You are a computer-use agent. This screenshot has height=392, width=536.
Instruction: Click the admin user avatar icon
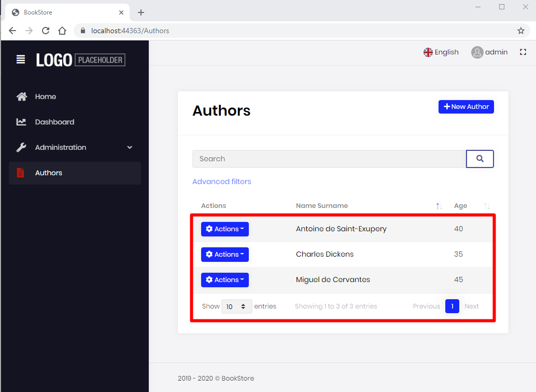[477, 52]
